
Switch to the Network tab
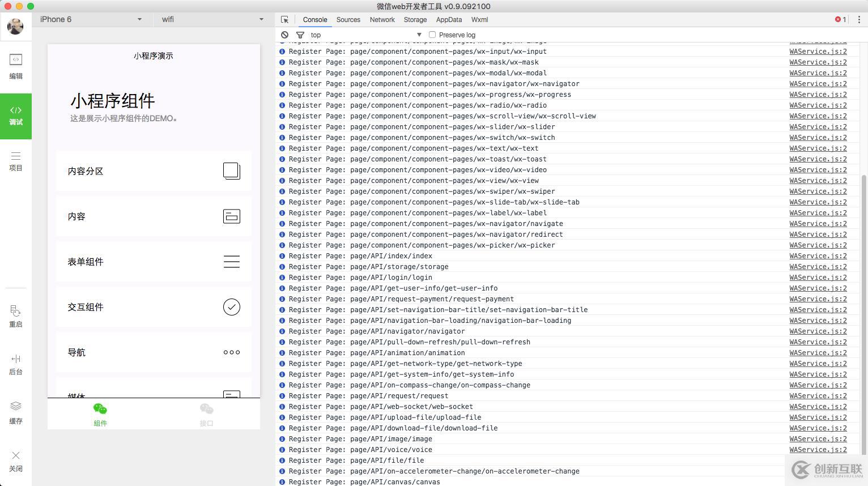click(382, 19)
